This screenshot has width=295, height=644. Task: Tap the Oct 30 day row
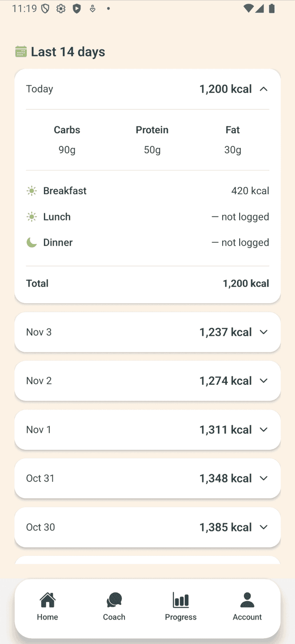click(x=147, y=527)
